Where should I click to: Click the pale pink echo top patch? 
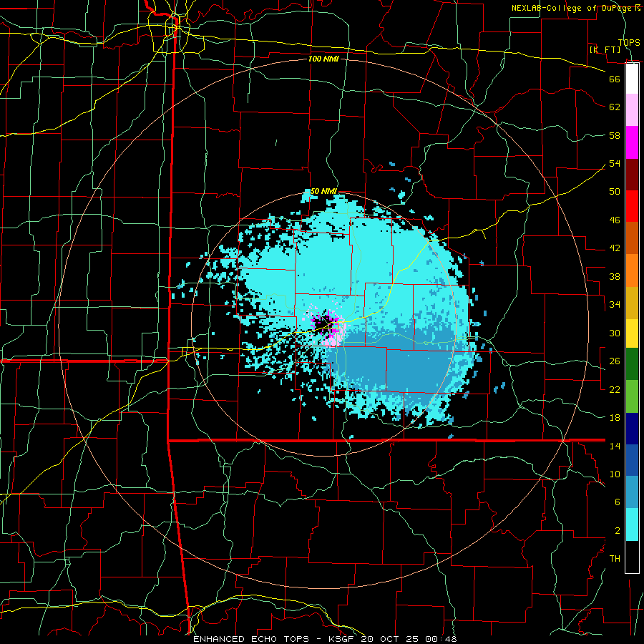333,341
